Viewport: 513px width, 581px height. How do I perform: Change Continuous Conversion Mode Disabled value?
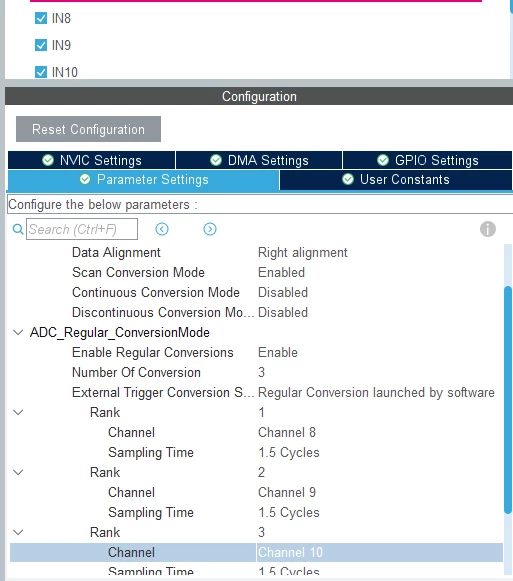click(283, 292)
